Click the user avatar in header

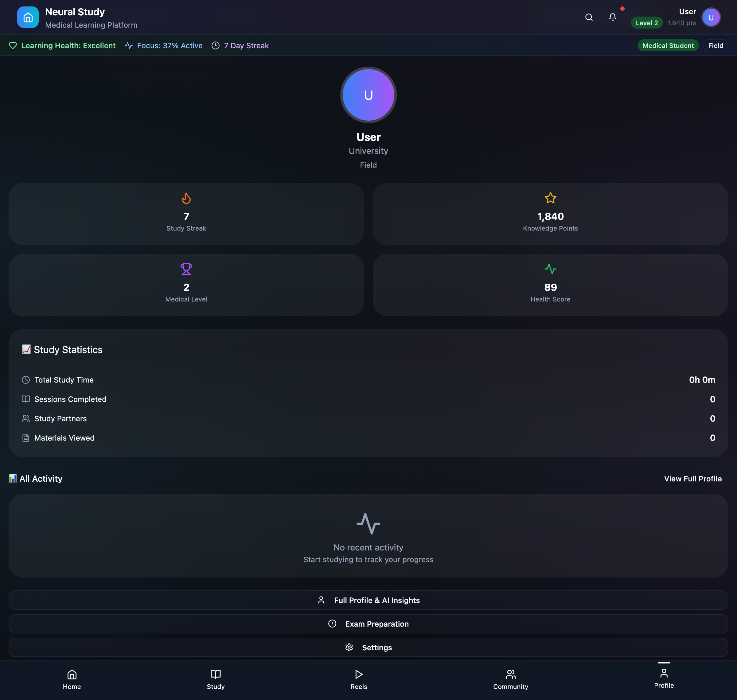(x=711, y=17)
